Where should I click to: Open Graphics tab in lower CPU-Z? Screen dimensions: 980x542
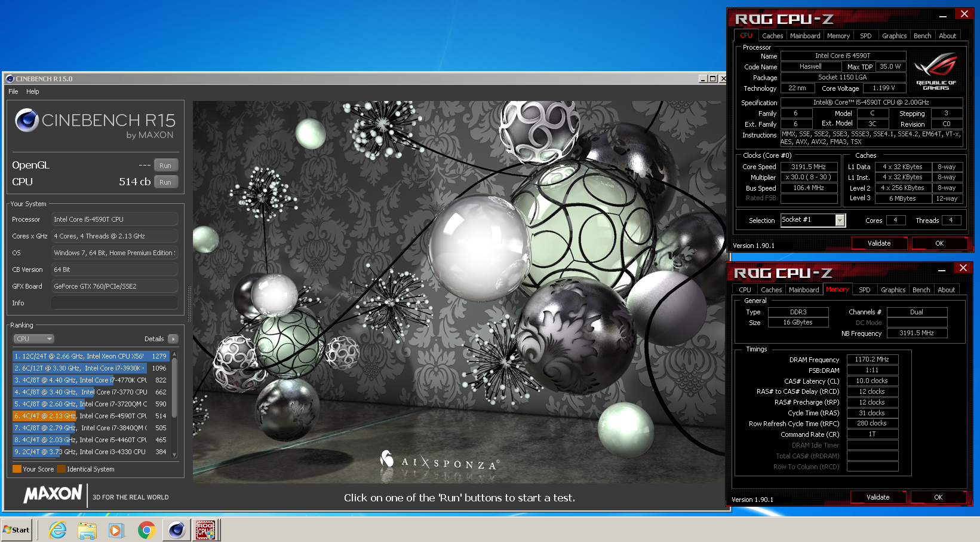point(893,290)
